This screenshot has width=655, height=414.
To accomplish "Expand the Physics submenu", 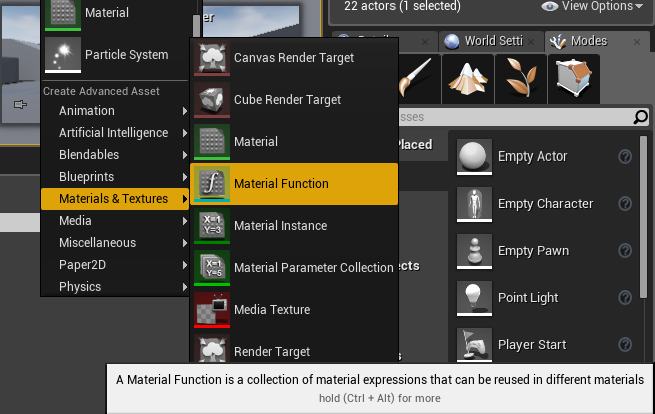I will coord(115,287).
